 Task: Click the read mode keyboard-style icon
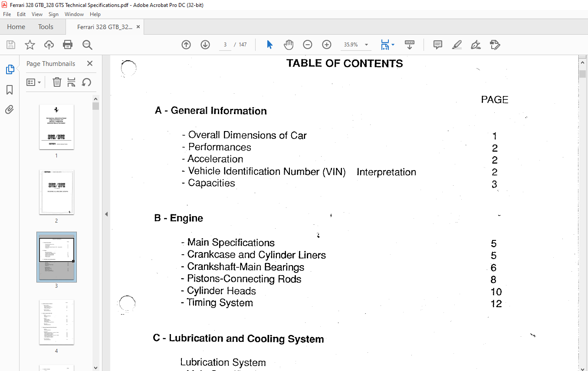[409, 45]
